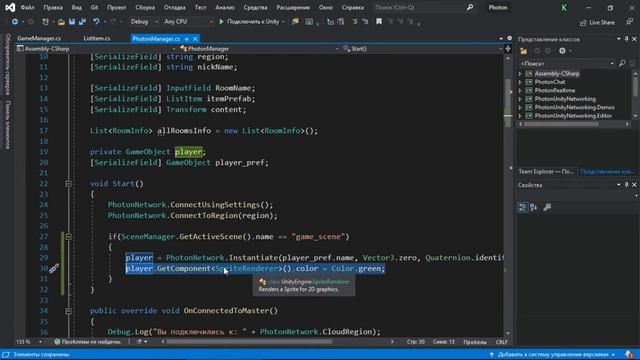Open the Расширения menu
640x360 pixels.
293,7
